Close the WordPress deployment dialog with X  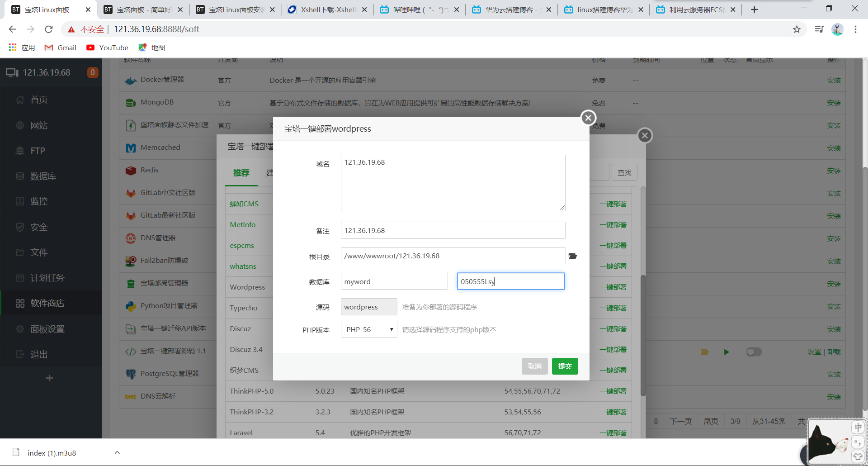click(x=588, y=118)
